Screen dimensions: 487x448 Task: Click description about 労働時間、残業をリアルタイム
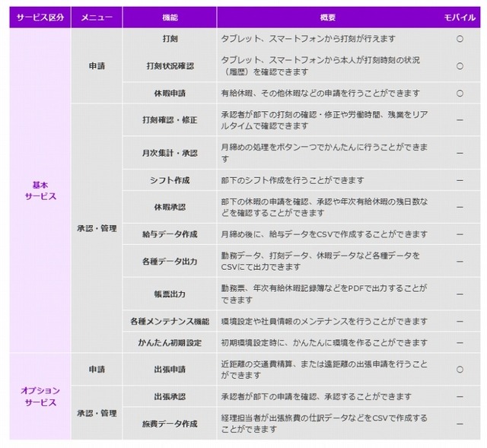click(x=324, y=120)
